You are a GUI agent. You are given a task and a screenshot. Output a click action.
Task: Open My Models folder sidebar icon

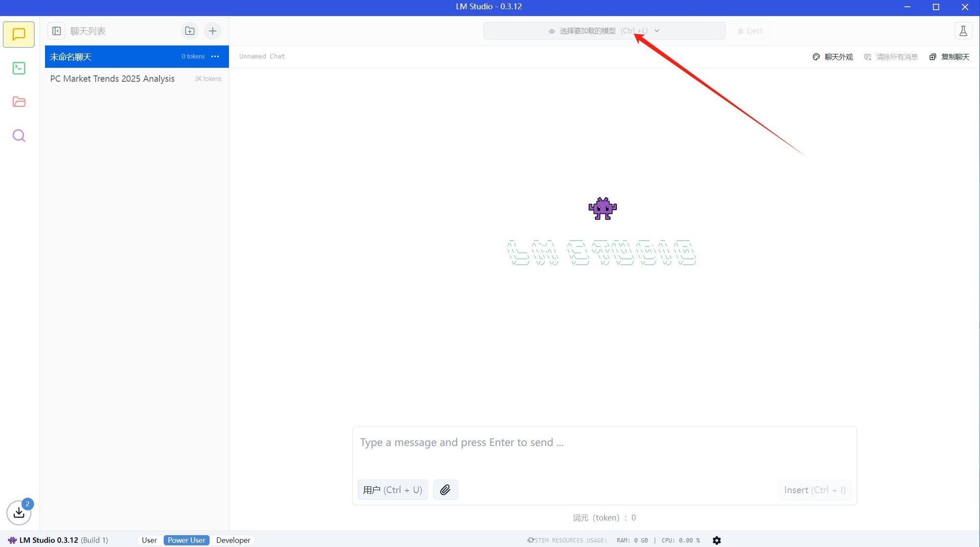19,102
